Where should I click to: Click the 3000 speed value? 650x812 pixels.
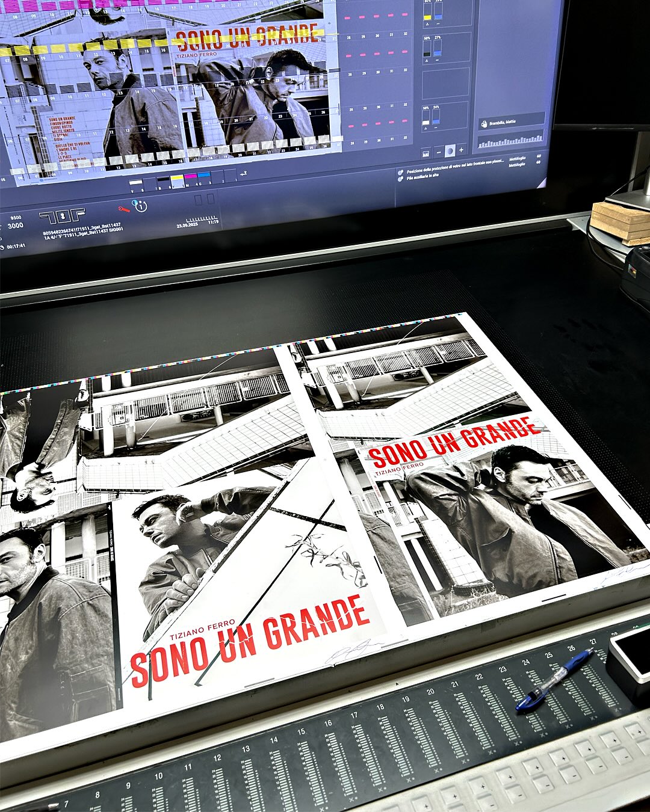click(15, 226)
